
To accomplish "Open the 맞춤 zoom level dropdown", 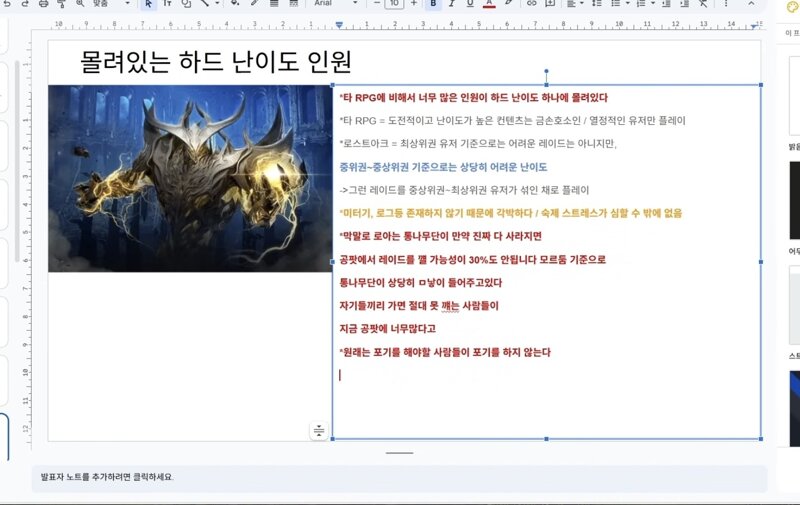I will [109, 4].
